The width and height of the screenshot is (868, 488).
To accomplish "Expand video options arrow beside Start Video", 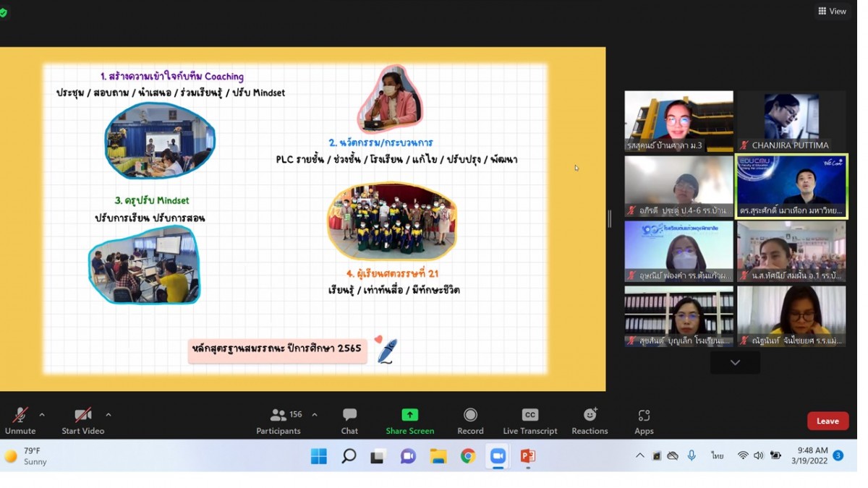I will pyautogui.click(x=109, y=415).
